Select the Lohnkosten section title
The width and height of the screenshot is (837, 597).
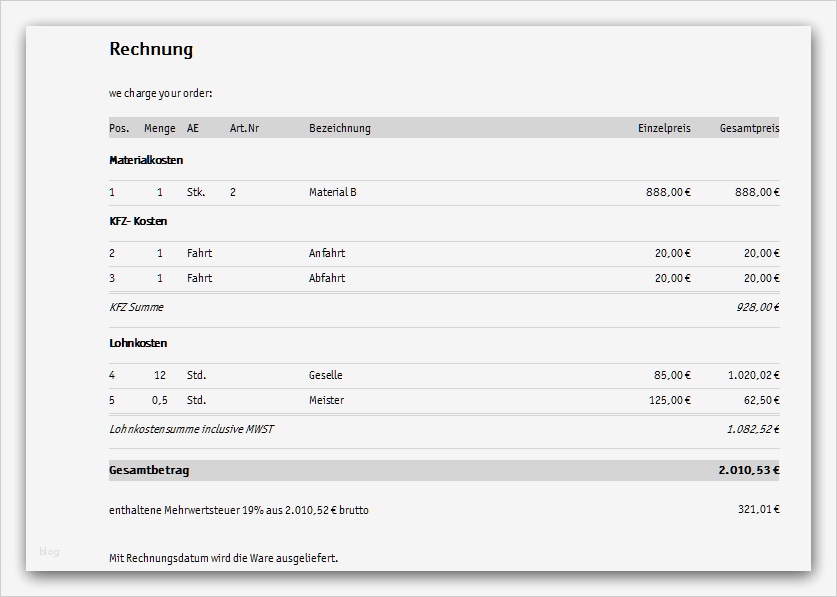[138, 343]
